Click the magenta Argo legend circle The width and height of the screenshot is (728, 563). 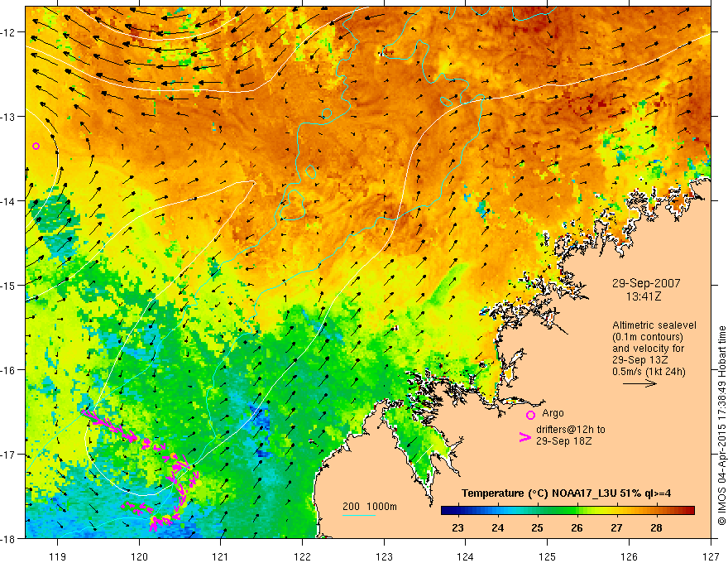point(530,415)
